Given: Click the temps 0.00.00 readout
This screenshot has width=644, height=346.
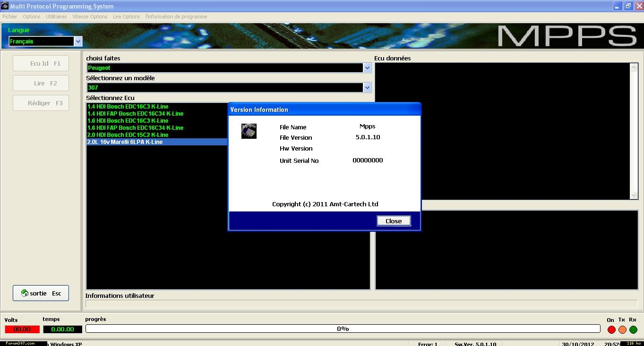Looking at the screenshot, I should tap(62, 329).
